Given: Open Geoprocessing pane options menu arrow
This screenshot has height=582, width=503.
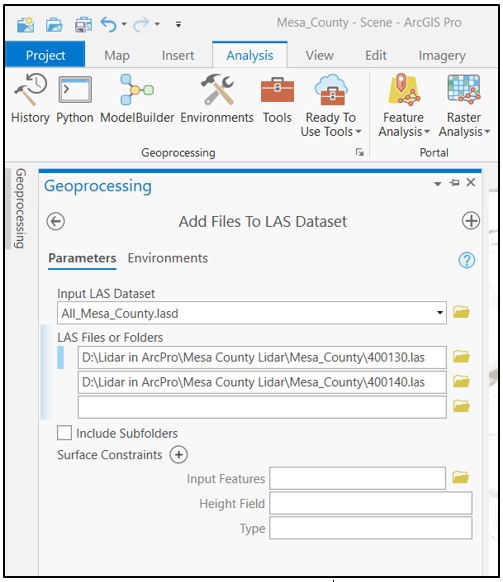Looking at the screenshot, I should click(438, 184).
